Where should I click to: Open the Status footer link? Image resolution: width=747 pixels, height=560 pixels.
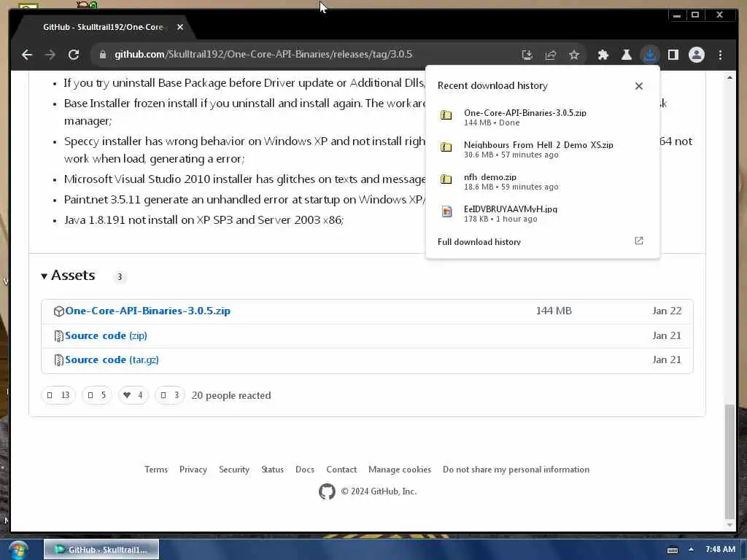point(273,470)
